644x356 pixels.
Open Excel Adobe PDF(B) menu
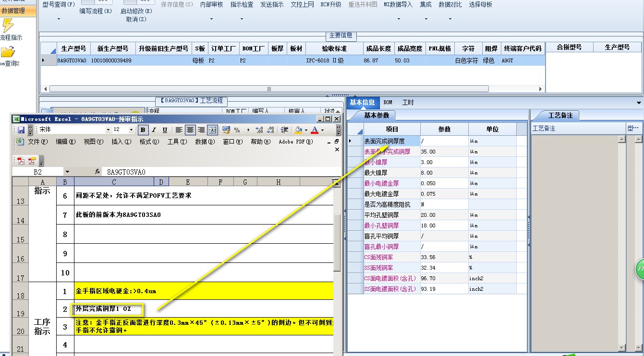[x=296, y=142]
